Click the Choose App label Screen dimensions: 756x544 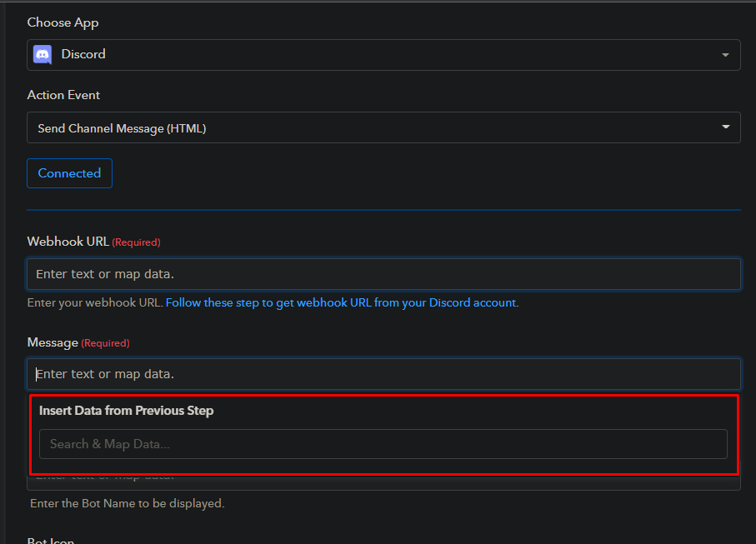[x=63, y=22]
